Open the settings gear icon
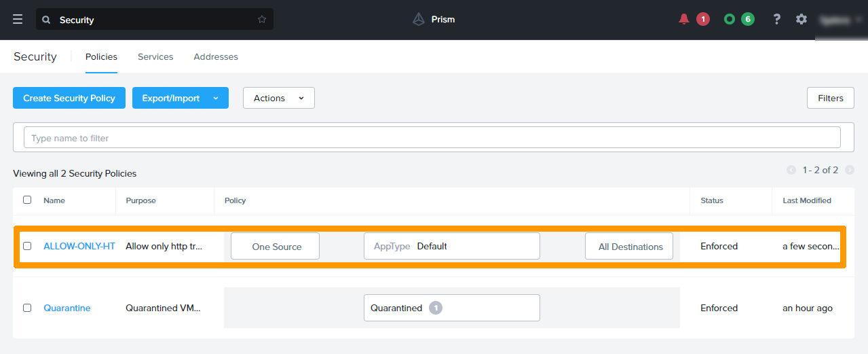 pyautogui.click(x=801, y=19)
